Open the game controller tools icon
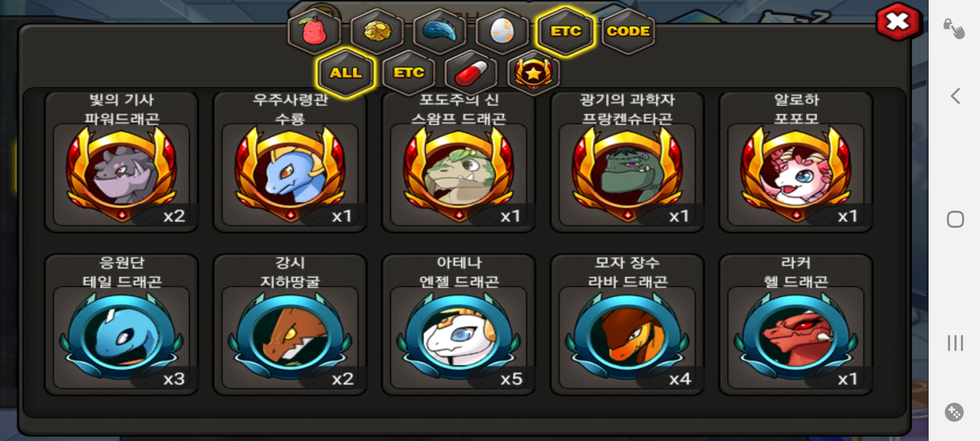This screenshot has width=980, height=441. coord(954,412)
